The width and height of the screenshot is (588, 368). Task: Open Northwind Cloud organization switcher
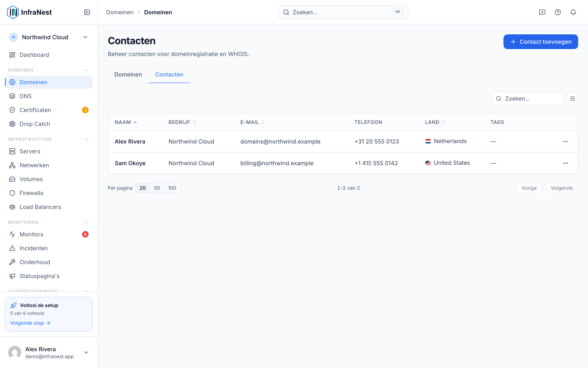pos(49,37)
